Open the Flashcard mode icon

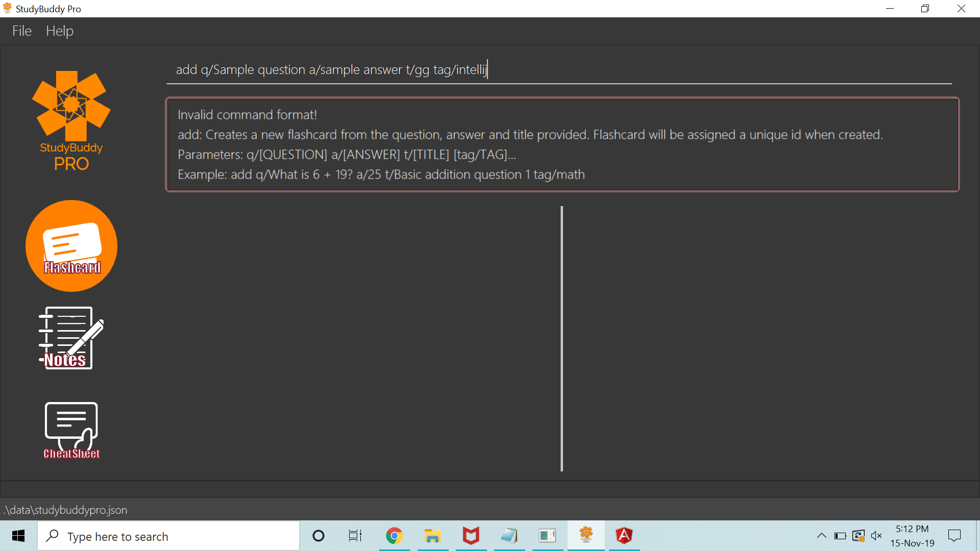point(71,246)
